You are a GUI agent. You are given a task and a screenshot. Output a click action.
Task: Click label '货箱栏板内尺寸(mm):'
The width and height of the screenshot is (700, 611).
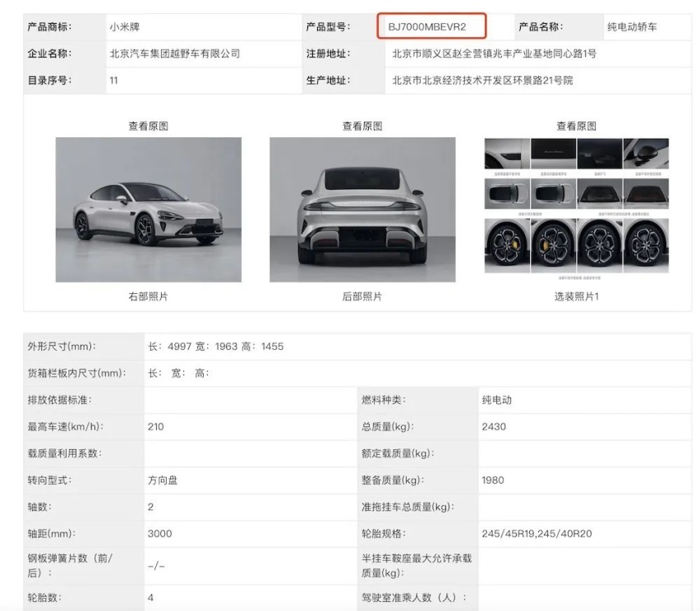(76, 373)
